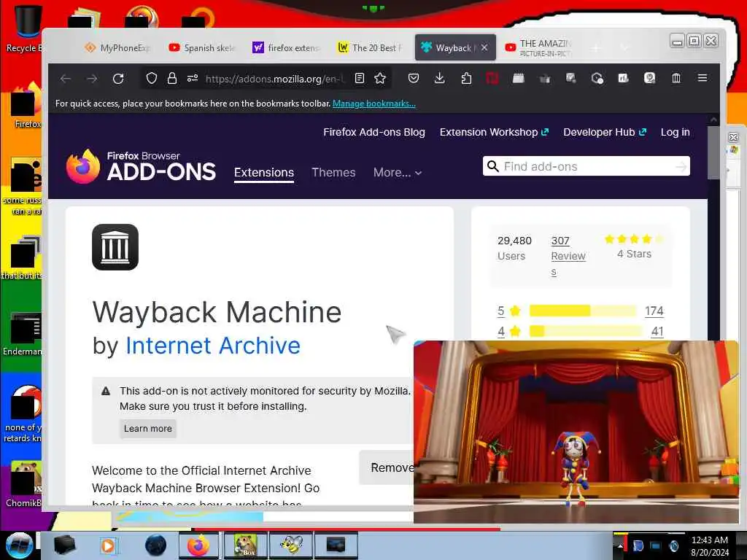Viewport: 747px width, 560px height.
Task: Switch to THE AMAZING picture-in-picture tab
Action: [538, 47]
